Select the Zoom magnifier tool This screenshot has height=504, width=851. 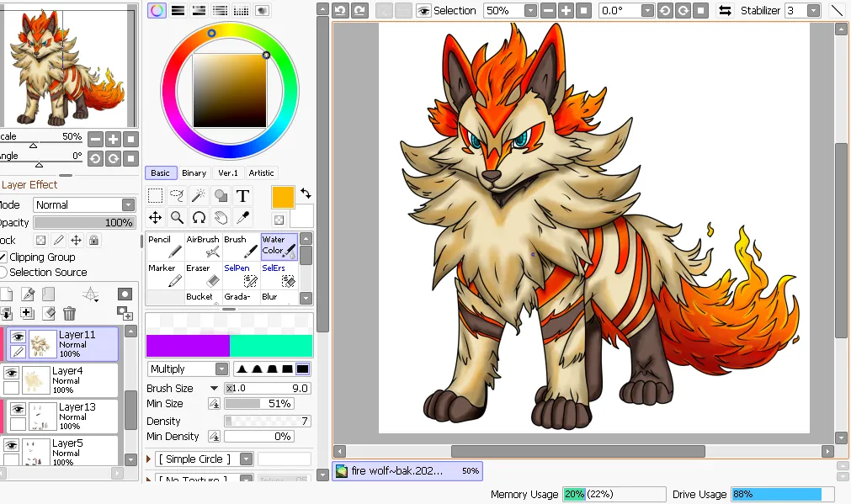177,218
